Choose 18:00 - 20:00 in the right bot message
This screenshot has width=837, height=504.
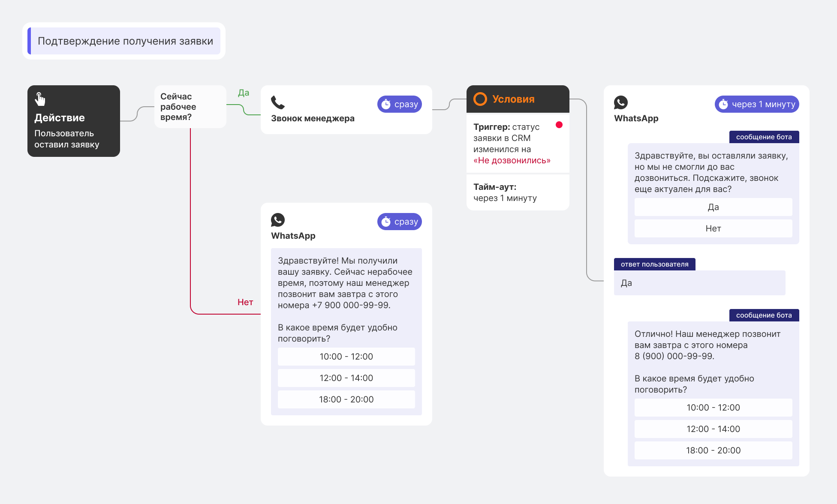714,450
